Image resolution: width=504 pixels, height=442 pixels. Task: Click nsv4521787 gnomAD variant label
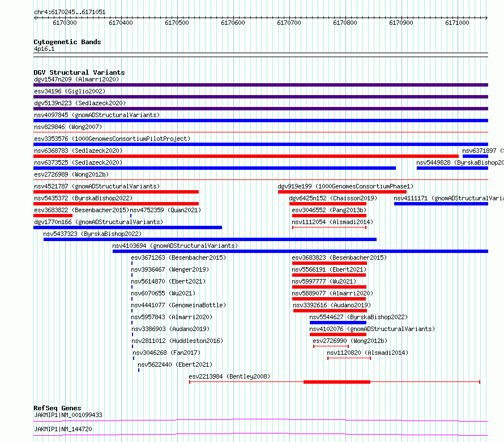97,186
